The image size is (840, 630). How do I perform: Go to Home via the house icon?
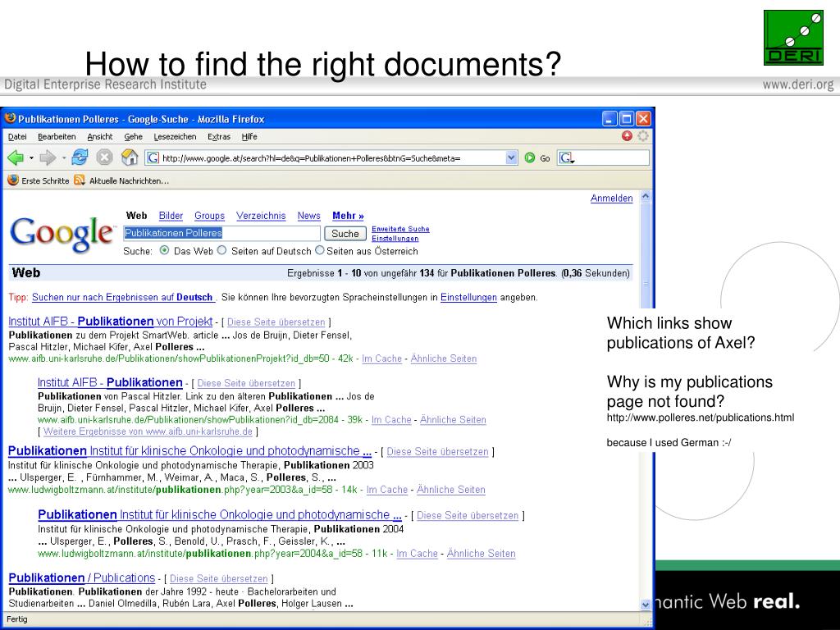pyautogui.click(x=130, y=157)
